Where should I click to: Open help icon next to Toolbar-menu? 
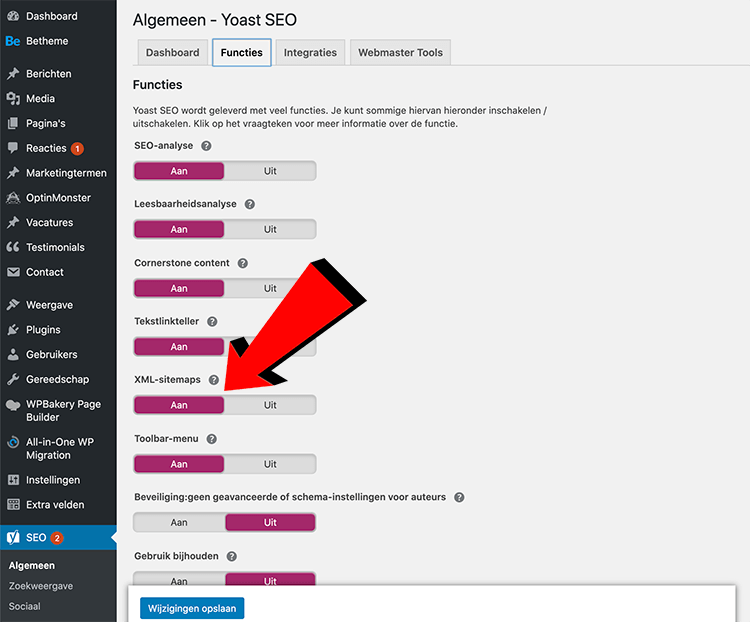(x=211, y=439)
